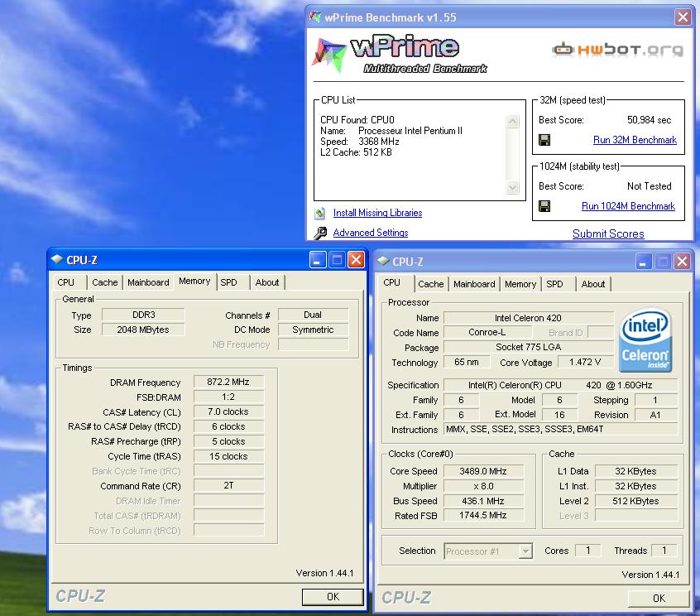Click the Multiplier x 8.0 field
700x616 pixels.
[483, 486]
